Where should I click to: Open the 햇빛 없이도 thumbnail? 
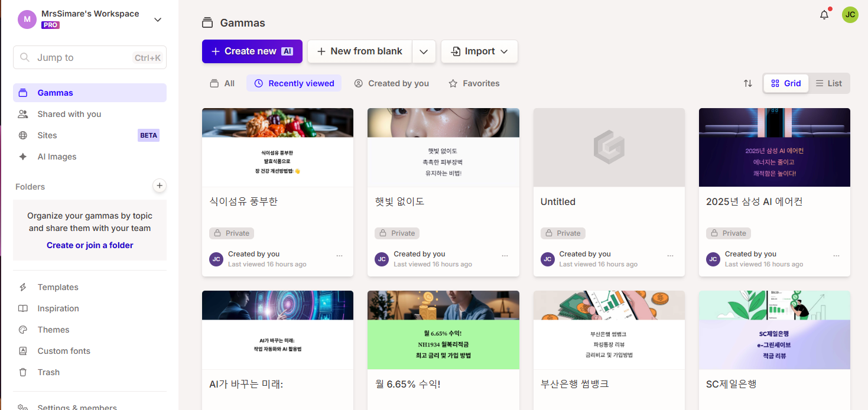click(443, 148)
